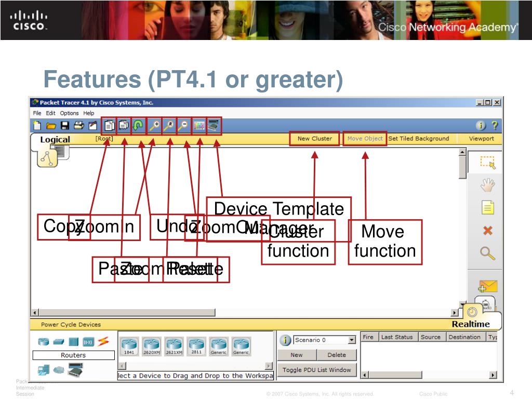Click the workspace horizontal scrollbar thumb
The height and width of the screenshot is (399, 532).
(x=127, y=312)
